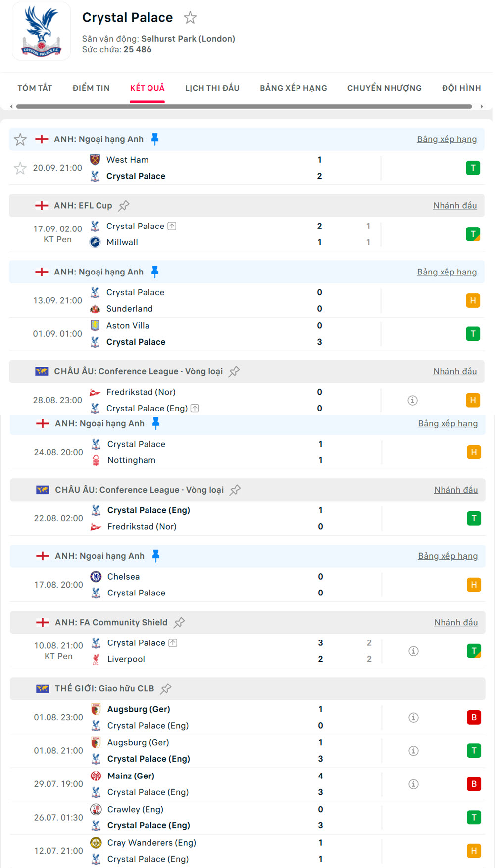Open info icon for Liverpool Community Shield match

413,651
